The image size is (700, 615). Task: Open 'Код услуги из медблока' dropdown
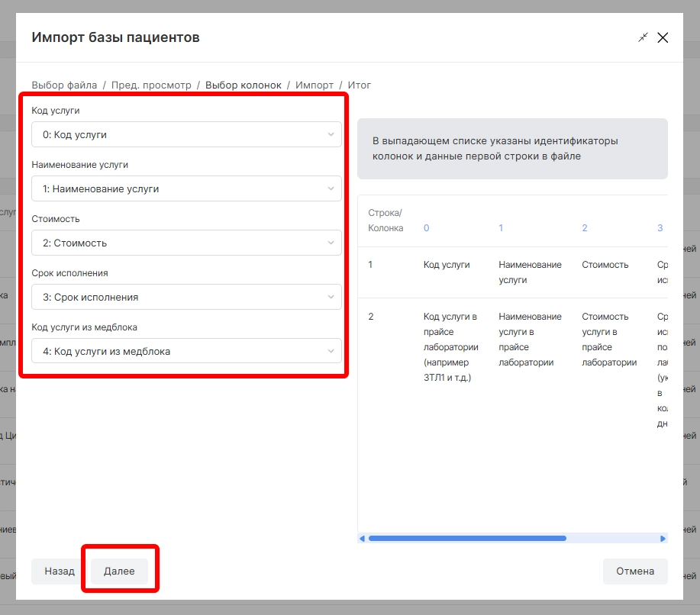coord(186,352)
